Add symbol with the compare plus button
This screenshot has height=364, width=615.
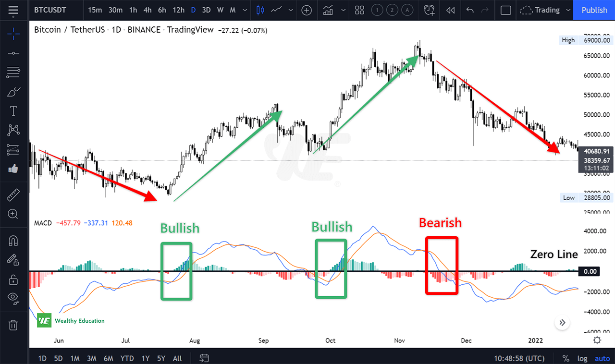[x=307, y=10]
